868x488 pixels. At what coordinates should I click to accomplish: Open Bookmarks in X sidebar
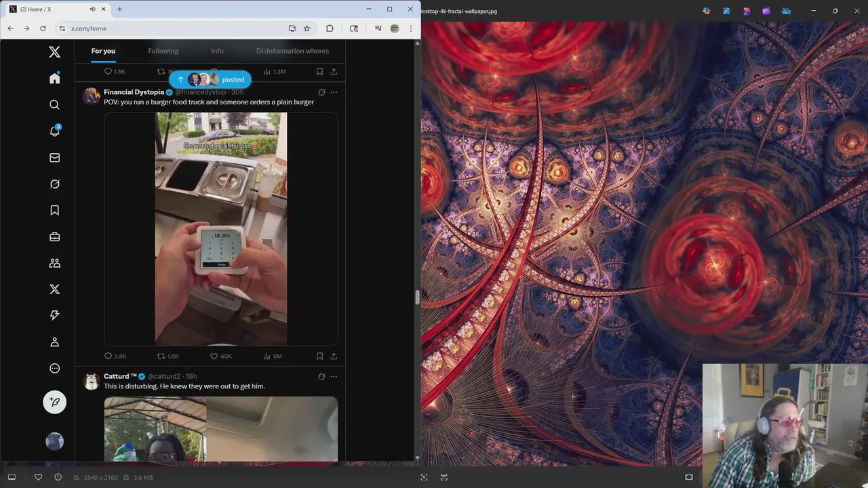pyautogui.click(x=55, y=210)
